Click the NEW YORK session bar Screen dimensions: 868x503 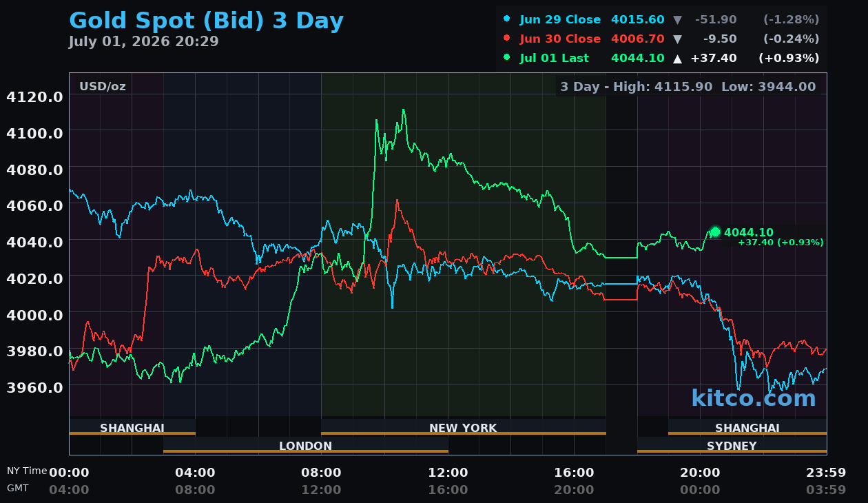pyautogui.click(x=464, y=428)
